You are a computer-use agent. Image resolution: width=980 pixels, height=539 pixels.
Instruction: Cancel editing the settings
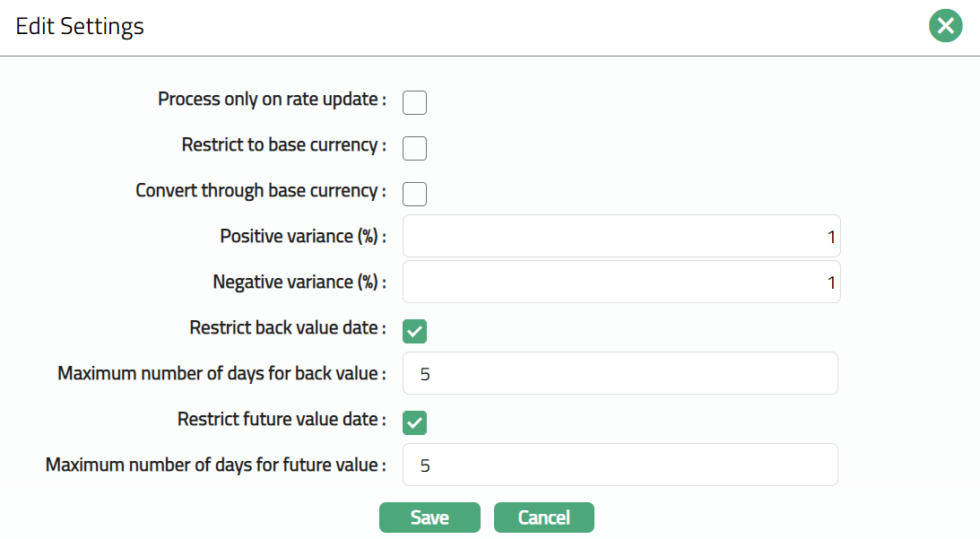[543, 517]
